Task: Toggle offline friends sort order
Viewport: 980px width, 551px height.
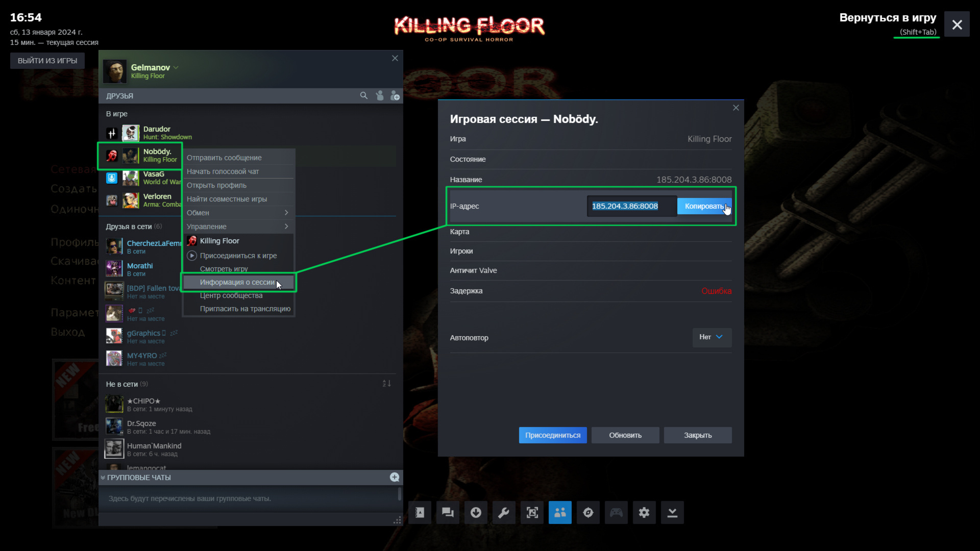Action: (x=386, y=383)
